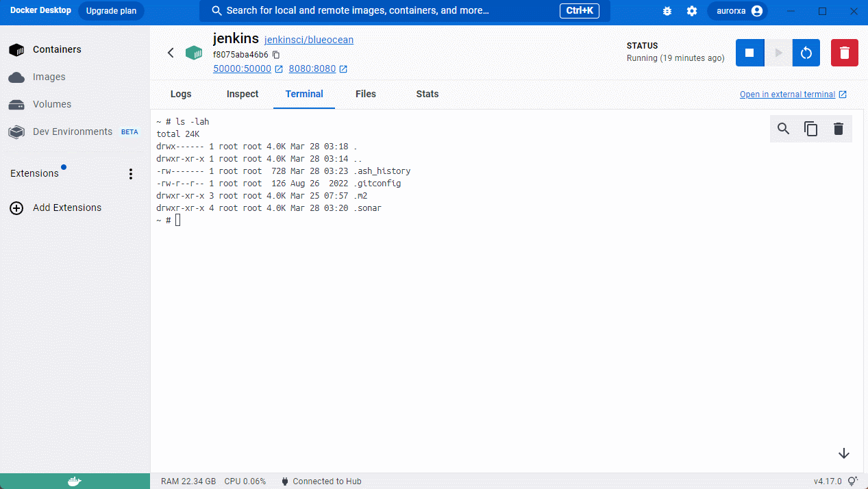Click the total 24K line in terminal
This screenshot has height=489, width=868.
pyautogui.click(x=178, y=134)
